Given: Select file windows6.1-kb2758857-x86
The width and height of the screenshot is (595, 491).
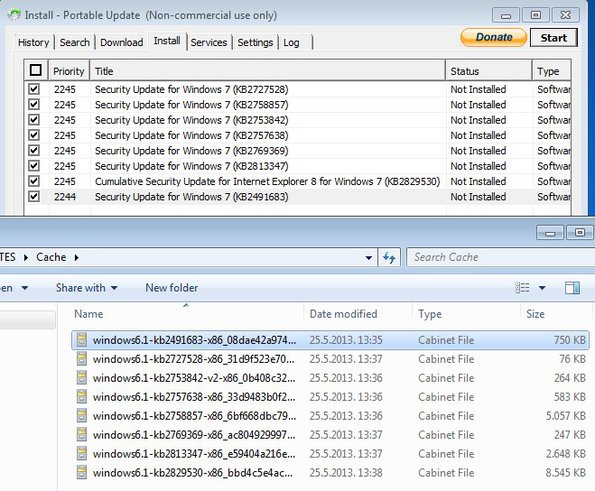Looking at the screenshot, I should point(330,415).
